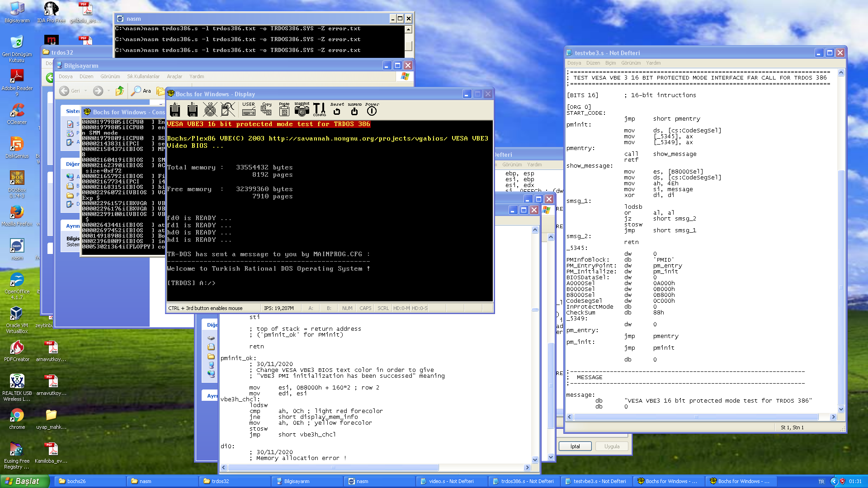
Task: Select the Oracle VM VirtualBox desktop icon
Action: tap(17, 320)
